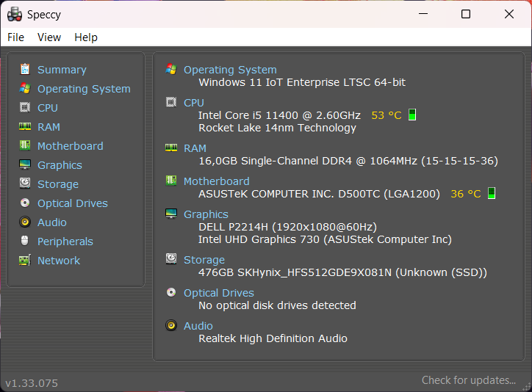
Task: Click the Optical Drives disc icon in sidebar
Action: click(25, 203)
